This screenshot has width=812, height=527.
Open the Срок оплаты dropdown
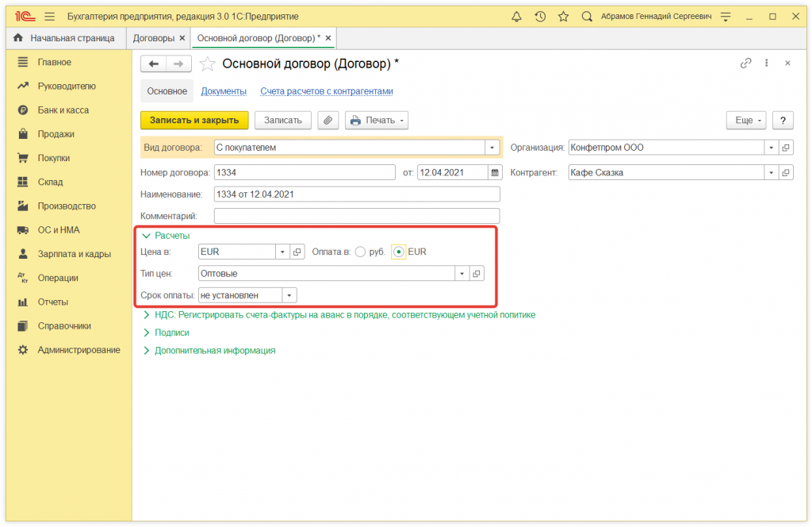pyautogui.click(x=289, y=295)
